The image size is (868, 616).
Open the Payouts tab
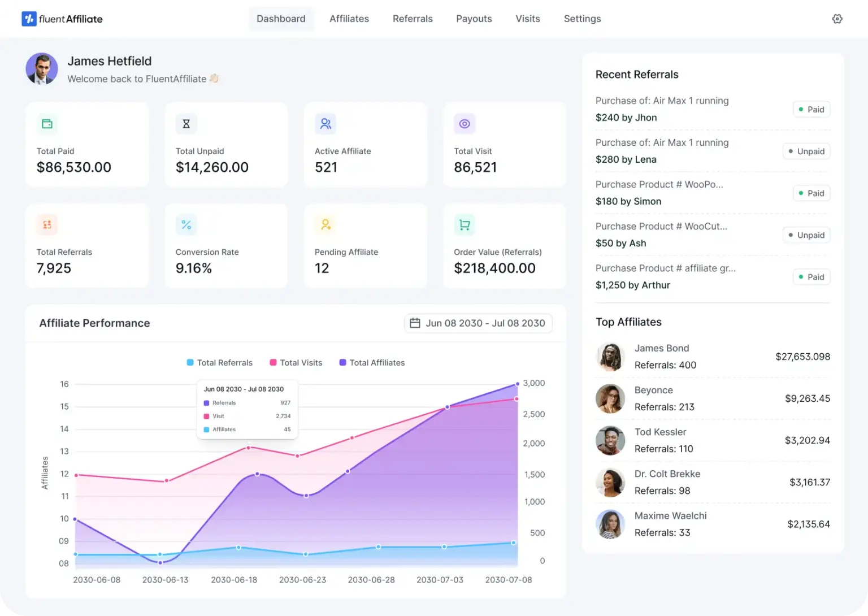click(474, 18)
